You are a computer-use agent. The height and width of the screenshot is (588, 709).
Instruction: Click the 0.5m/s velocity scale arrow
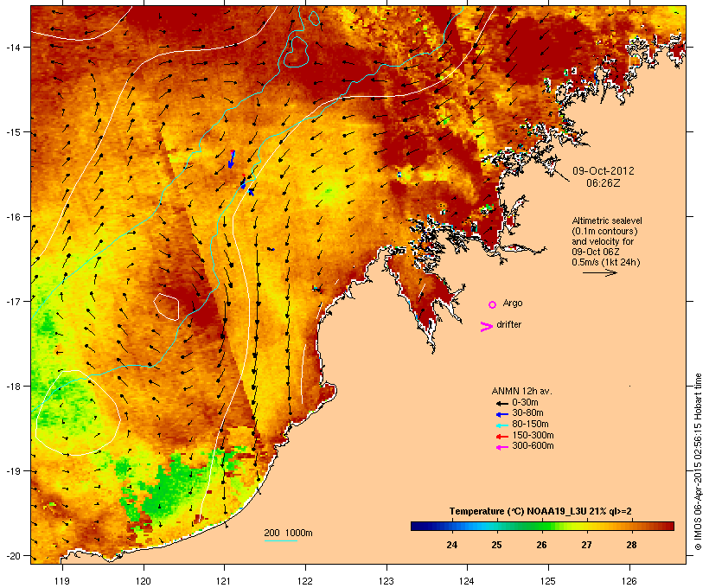599,272
